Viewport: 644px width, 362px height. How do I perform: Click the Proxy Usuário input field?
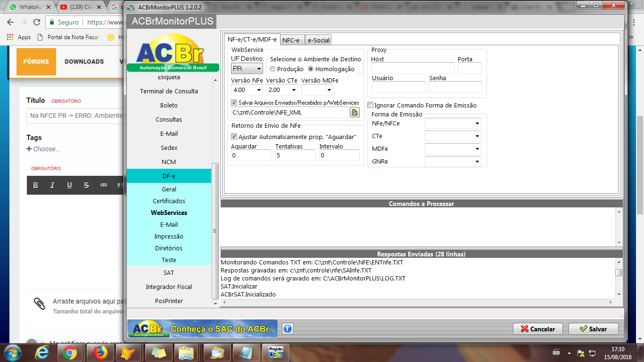399,87
